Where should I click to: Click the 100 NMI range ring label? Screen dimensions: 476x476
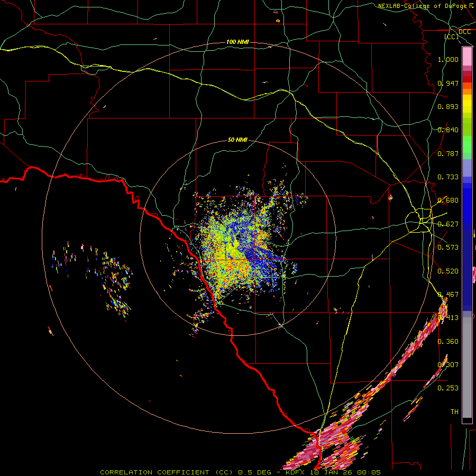click(237, 42)
